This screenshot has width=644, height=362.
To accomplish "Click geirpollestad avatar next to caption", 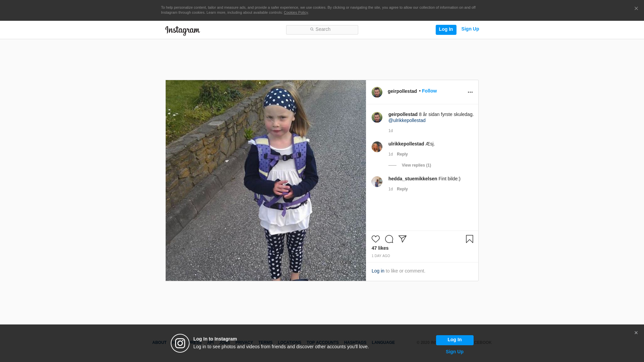I will (x=377, y=117).
